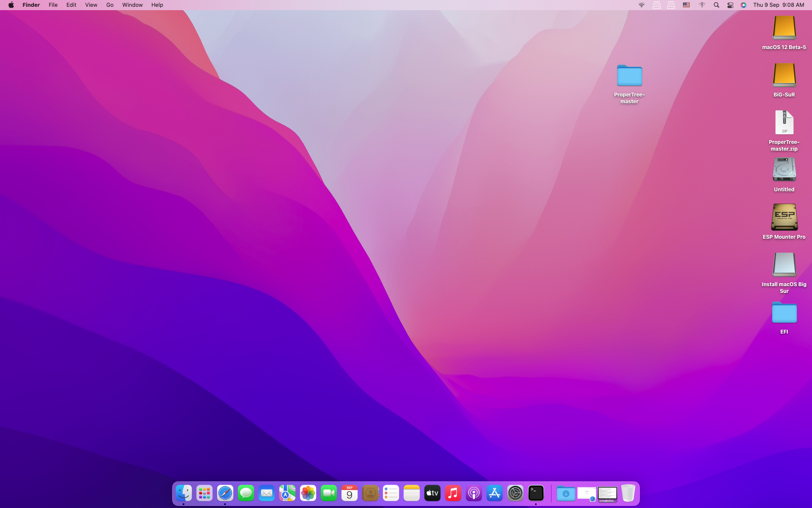Click the Wi-Fi status icon

tap(641, 5)
